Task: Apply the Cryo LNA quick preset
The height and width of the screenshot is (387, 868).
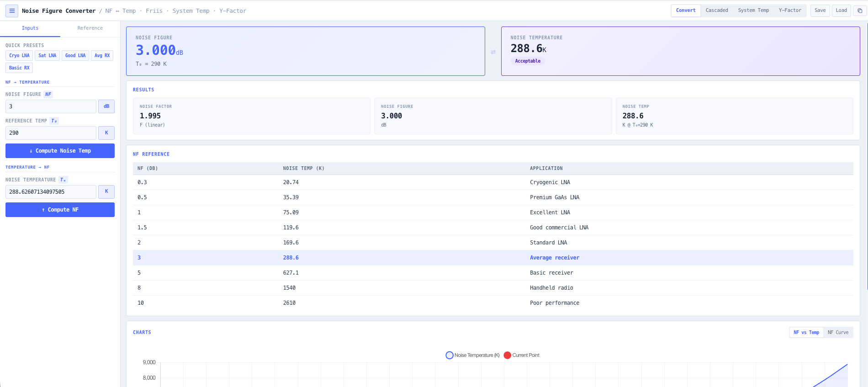Action: pos(19,56)
